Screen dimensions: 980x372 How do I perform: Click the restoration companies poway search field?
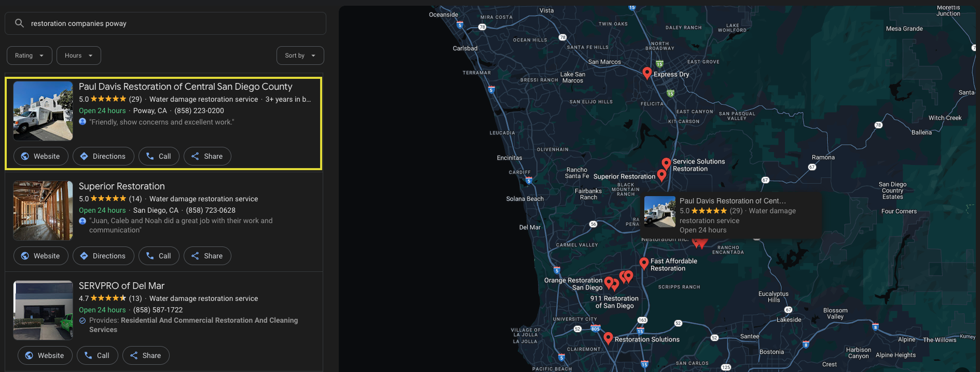pos(165,23)
